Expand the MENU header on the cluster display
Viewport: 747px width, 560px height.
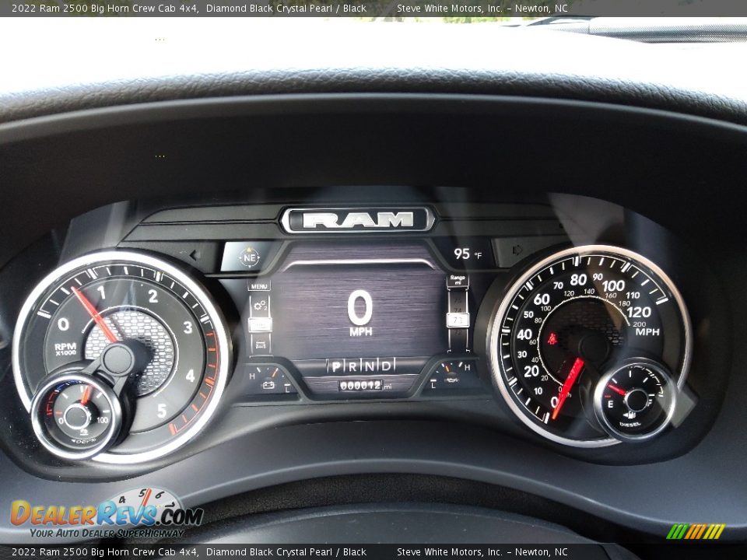tap(260, 286)
